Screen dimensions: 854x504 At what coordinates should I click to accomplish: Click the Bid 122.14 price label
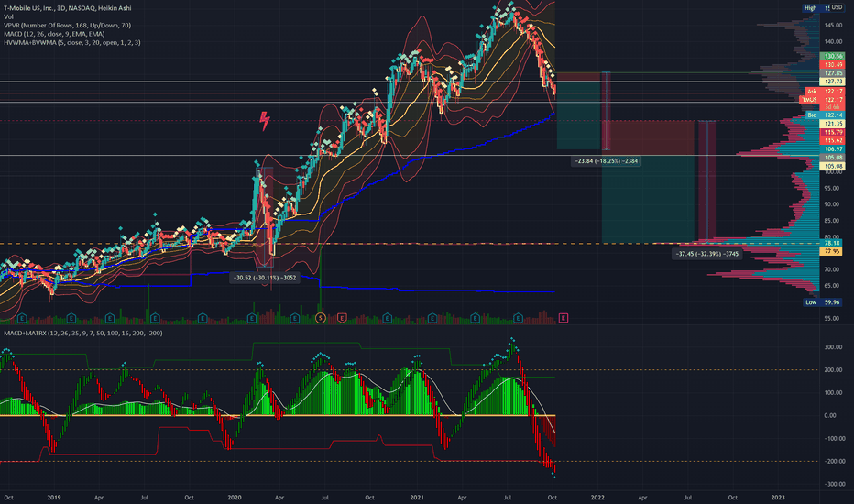click(824, 115)
